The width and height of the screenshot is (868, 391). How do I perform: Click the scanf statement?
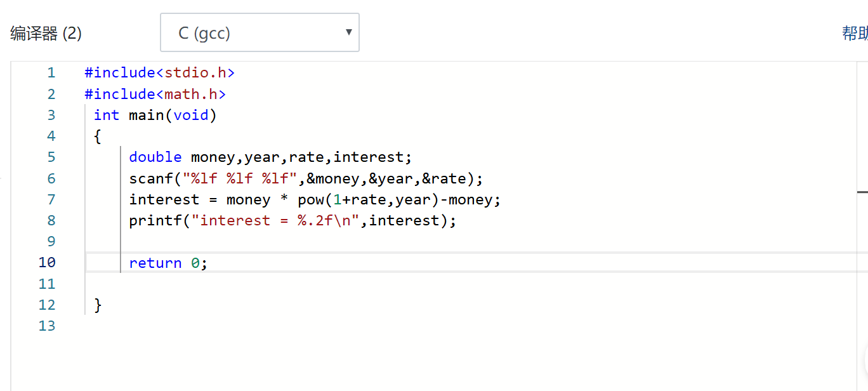click(306, 179)
